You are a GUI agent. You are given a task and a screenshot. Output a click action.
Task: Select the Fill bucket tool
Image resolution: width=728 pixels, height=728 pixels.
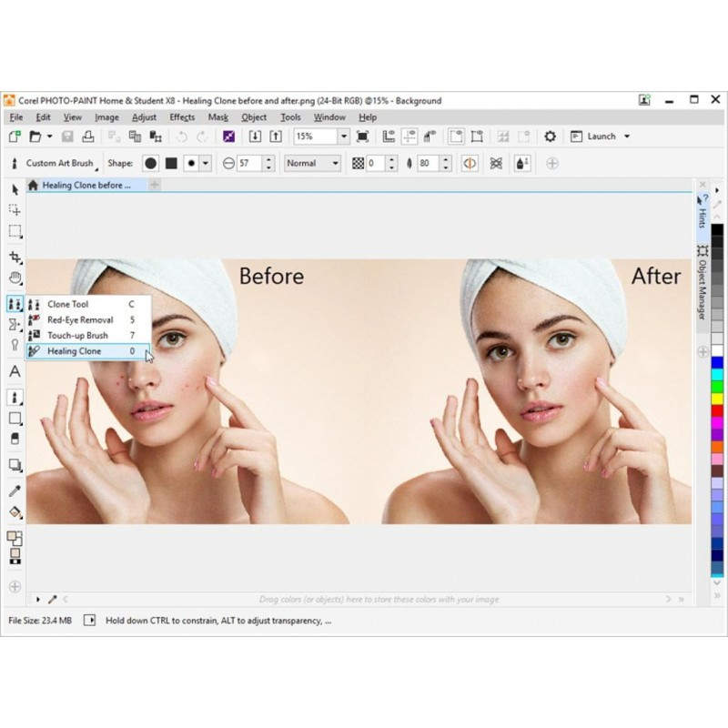[x=15, y=512]
